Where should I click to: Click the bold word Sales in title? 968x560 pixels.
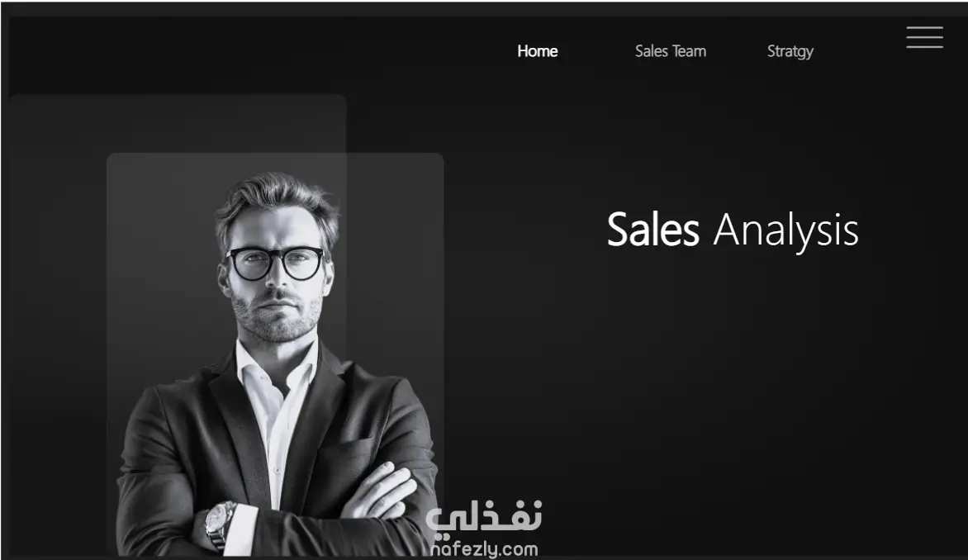pyautogui.click(x=652, y=230)
